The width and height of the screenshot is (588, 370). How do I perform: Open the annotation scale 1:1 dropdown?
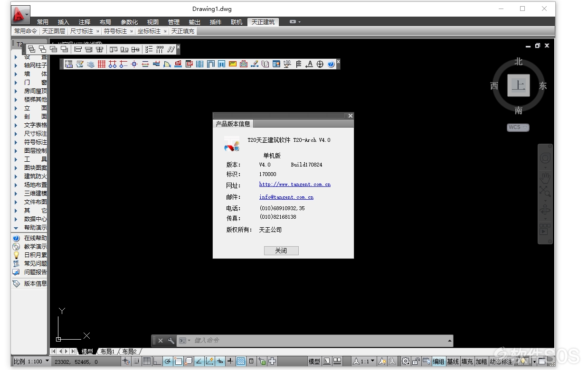click(363, 361)
